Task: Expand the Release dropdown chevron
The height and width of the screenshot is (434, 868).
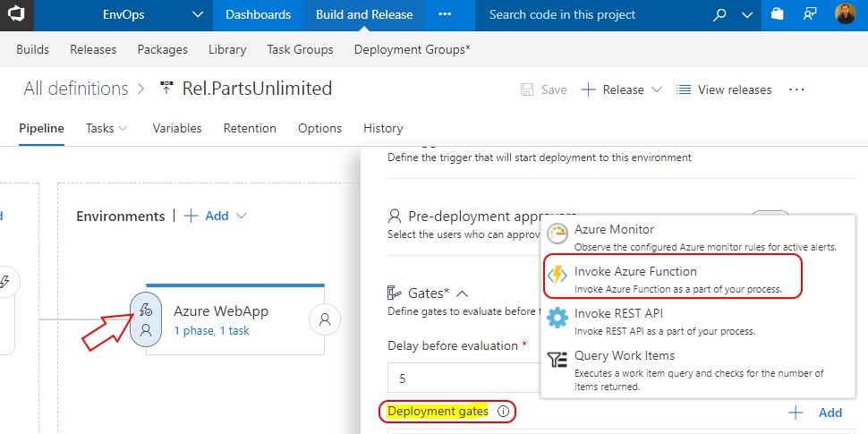Action: click(657, 89)
